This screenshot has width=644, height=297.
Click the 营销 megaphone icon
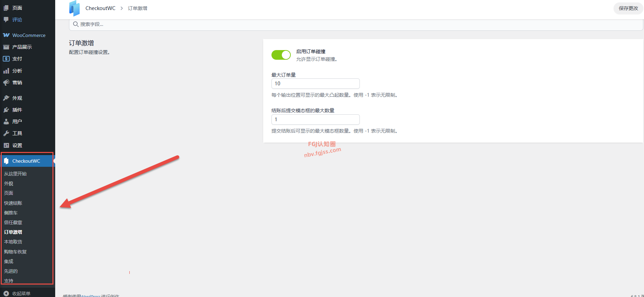click(6, 83)
